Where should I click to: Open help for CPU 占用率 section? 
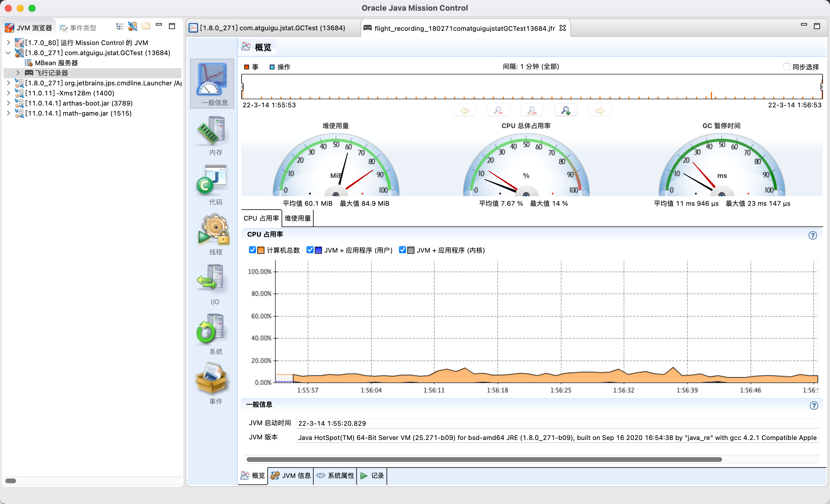click(813, 235)
